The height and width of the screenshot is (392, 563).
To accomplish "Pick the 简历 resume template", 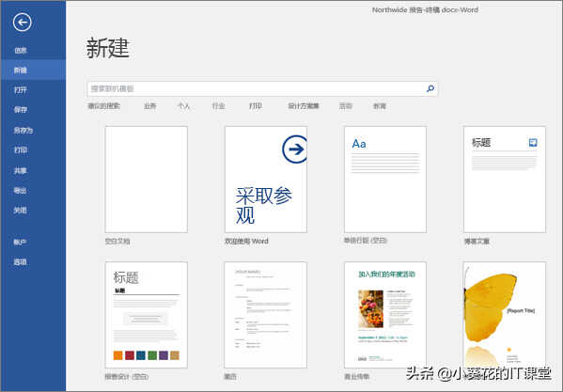I will pos(266,315).
